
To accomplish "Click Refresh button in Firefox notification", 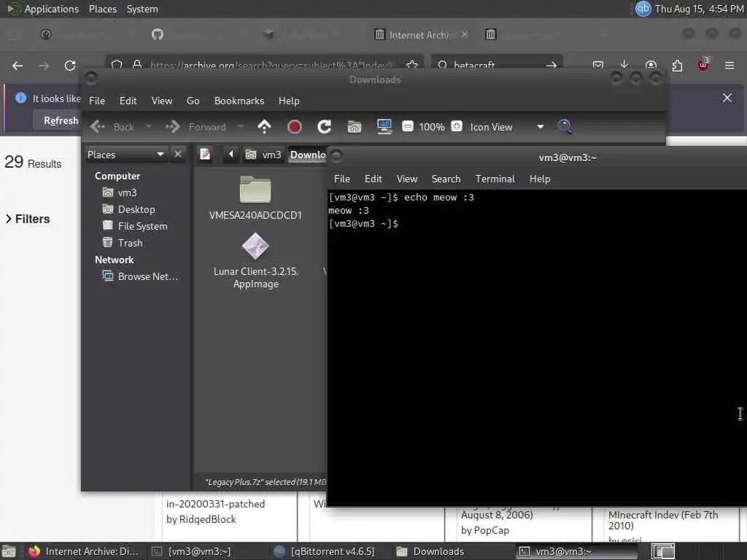I will coord(61,121).
